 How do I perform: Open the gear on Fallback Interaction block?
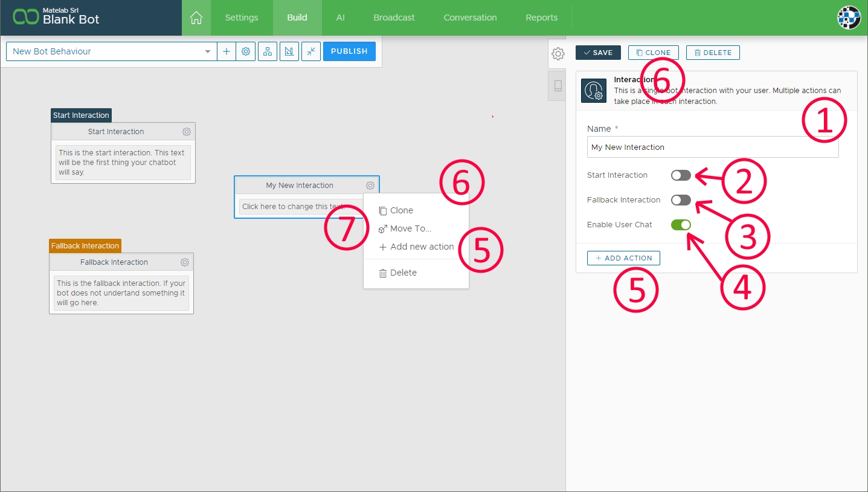(185, 262)
